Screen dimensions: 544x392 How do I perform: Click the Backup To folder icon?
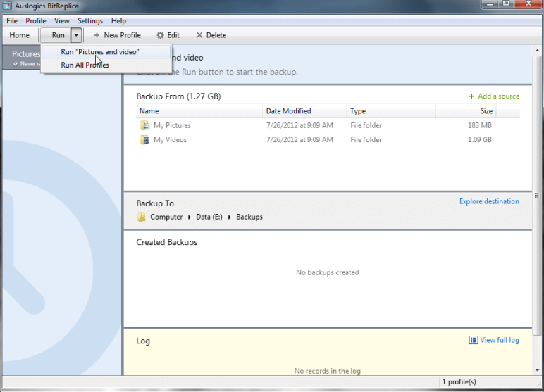point(141,217)
